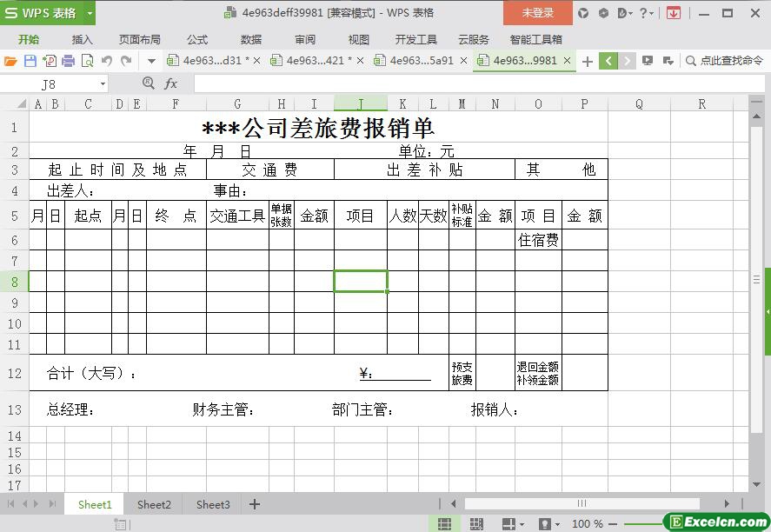Image resolution: width=771 pixels, height=532 pixels.
Task: Switch to Sheet2 tab
Action: [x=154, y=504]
